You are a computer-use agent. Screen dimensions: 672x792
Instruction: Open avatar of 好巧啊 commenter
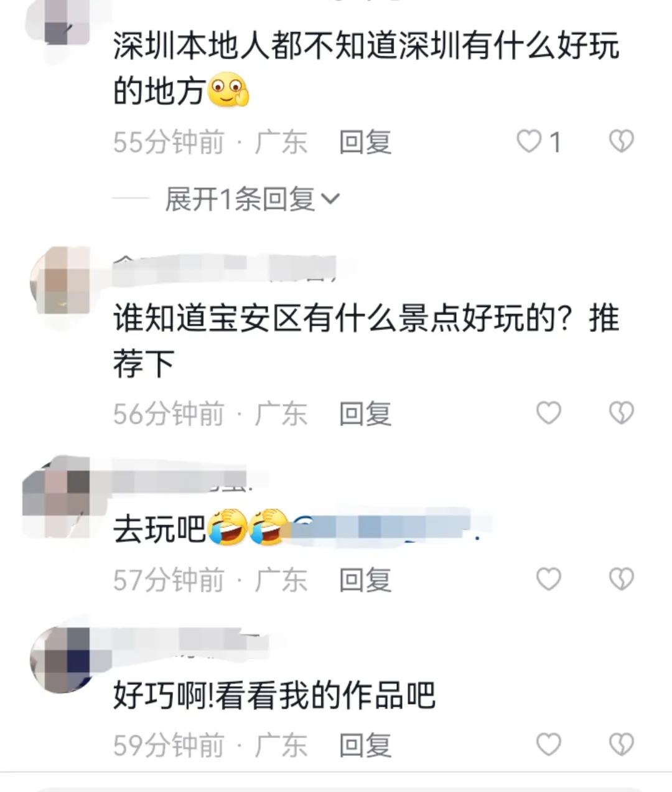pyautogui.click(x=60, y=660)
